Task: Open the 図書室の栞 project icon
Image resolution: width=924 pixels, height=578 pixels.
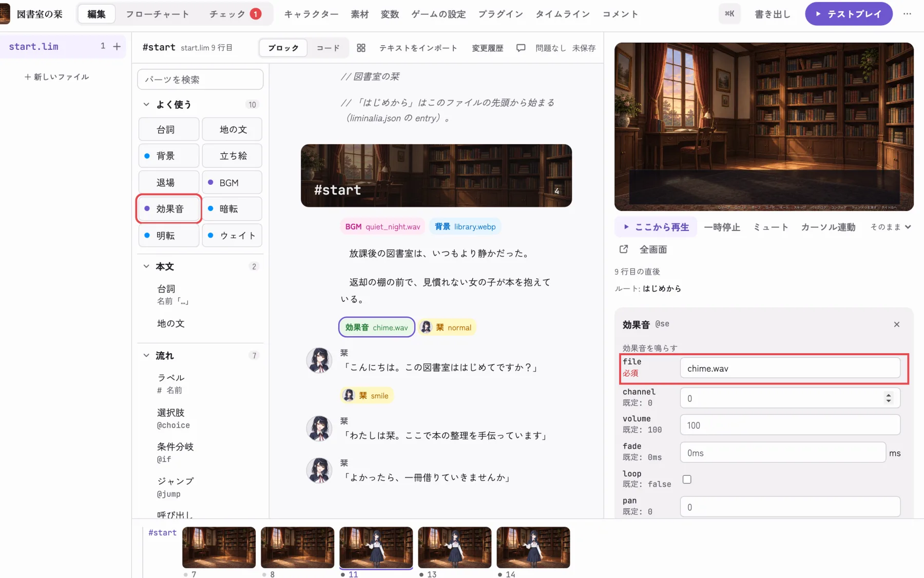Action: point(5,14)
